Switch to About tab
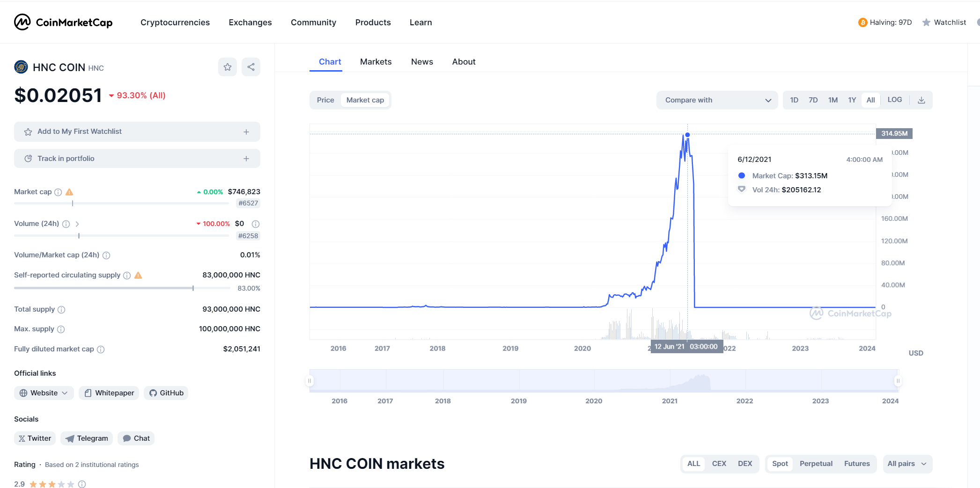Screen dimensions: 980x488 [x=464, y=62]
